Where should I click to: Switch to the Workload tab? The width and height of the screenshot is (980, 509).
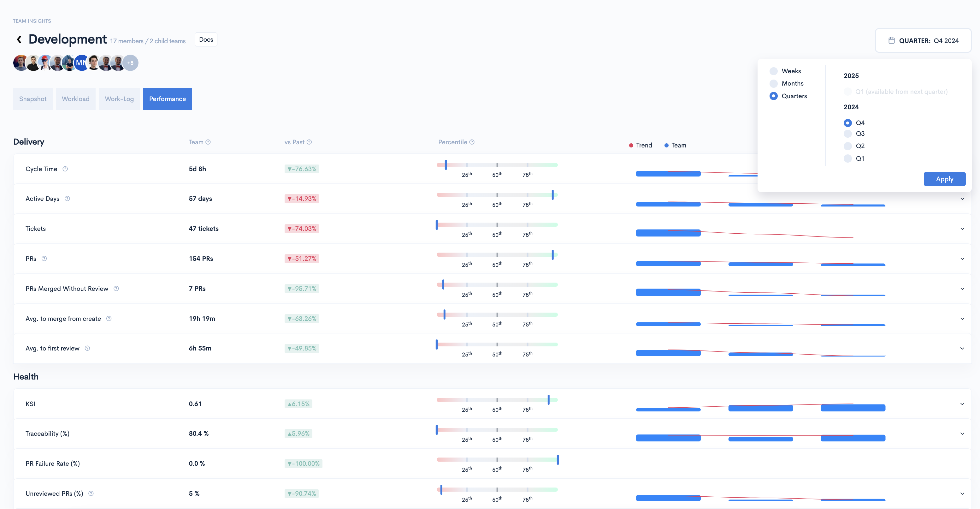tap(76, 99)
